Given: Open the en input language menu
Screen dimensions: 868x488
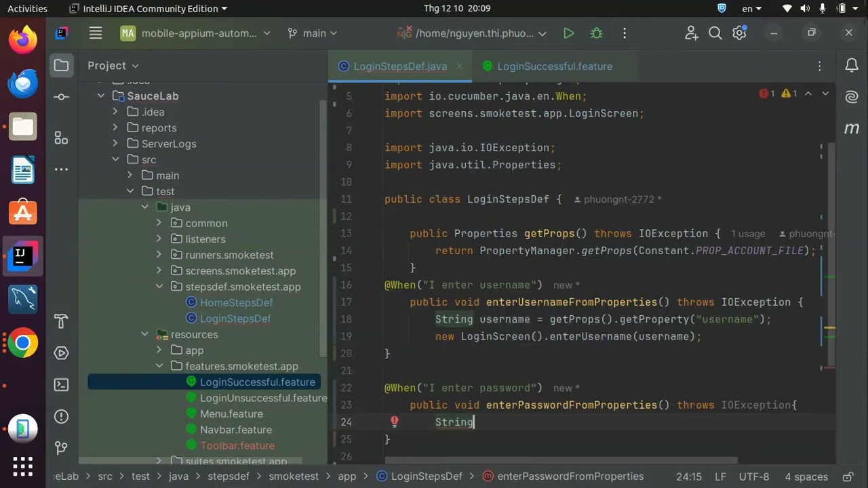Looking at the screenshot, I should (751, 8).
